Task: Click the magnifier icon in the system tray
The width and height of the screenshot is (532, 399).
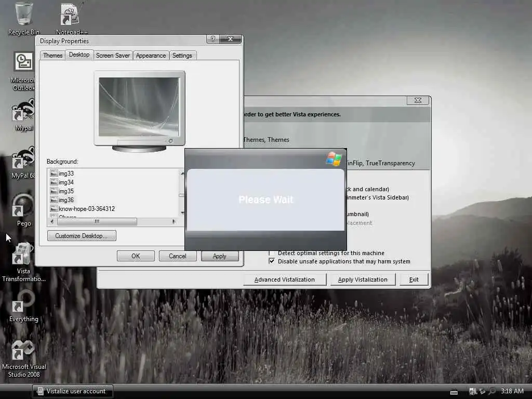Action: (492, 391)
